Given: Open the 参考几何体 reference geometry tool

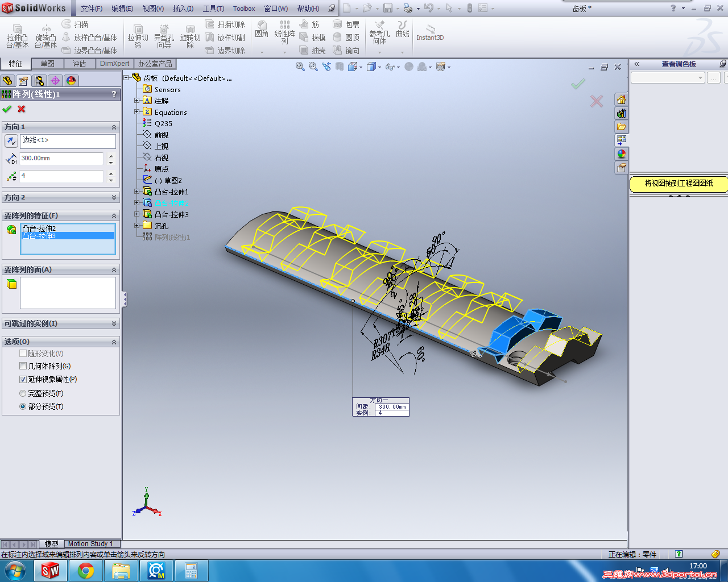Looking at the screenshot, I should tap(379, 33).
